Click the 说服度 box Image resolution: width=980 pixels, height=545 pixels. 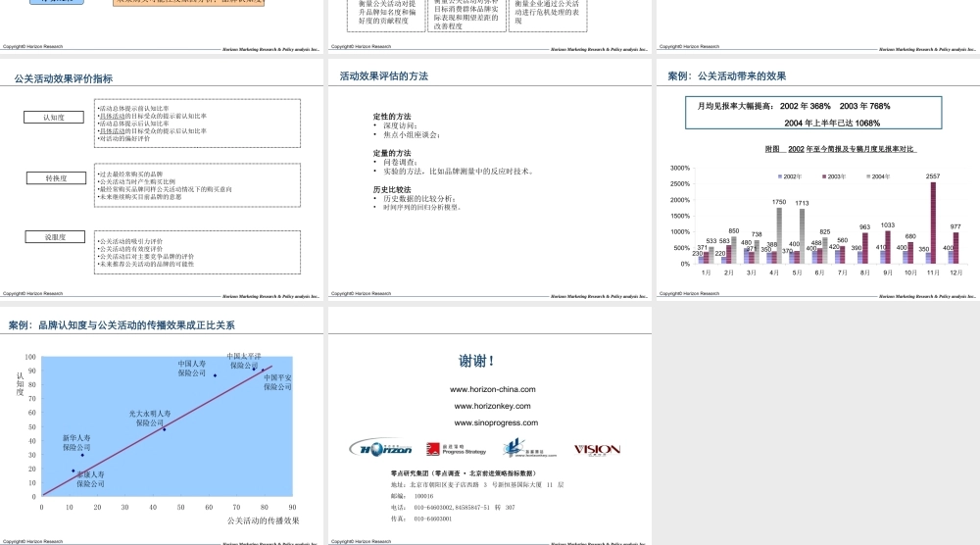tap(55, 237)
